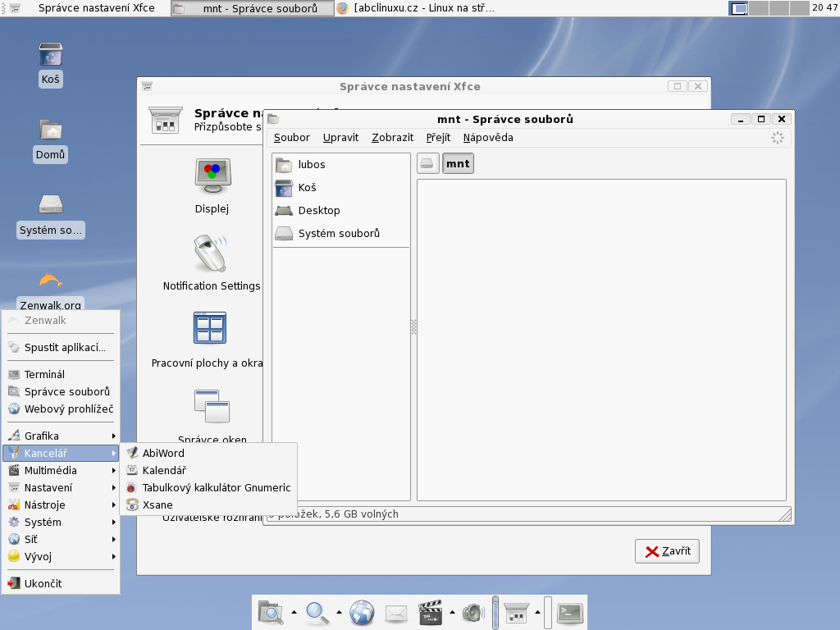Open Webový prohlížeč from application menu
Screen dimensions: 840x630
click(61, 409)
